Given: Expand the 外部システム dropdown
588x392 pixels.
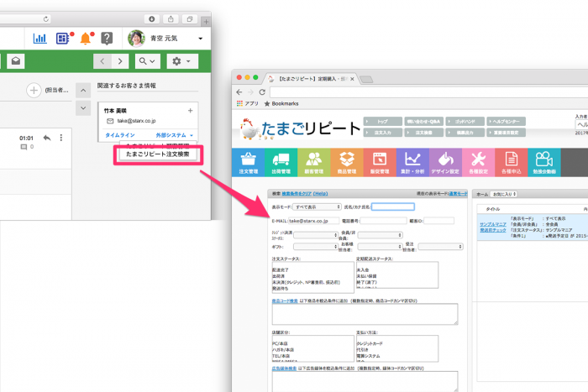Looking at the screenshot, I should (175, 135).
